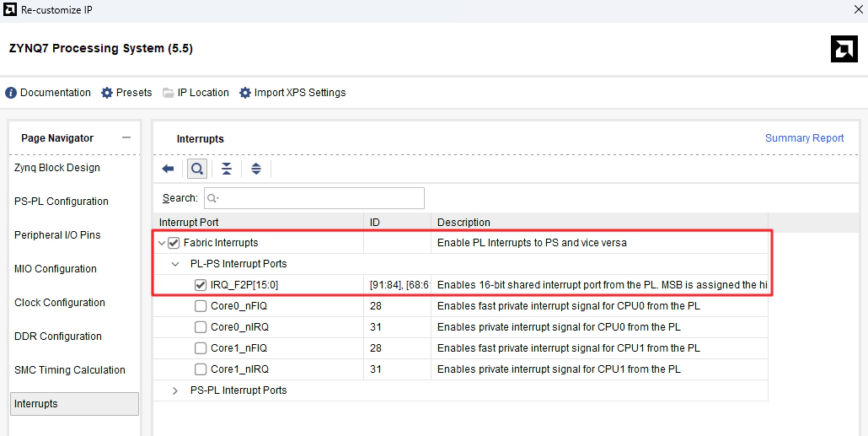This screenshot has height=436, width=868.
Task: Click 'Enable PL Interrupts to PS and vice versa'
Action: point(532,243)
